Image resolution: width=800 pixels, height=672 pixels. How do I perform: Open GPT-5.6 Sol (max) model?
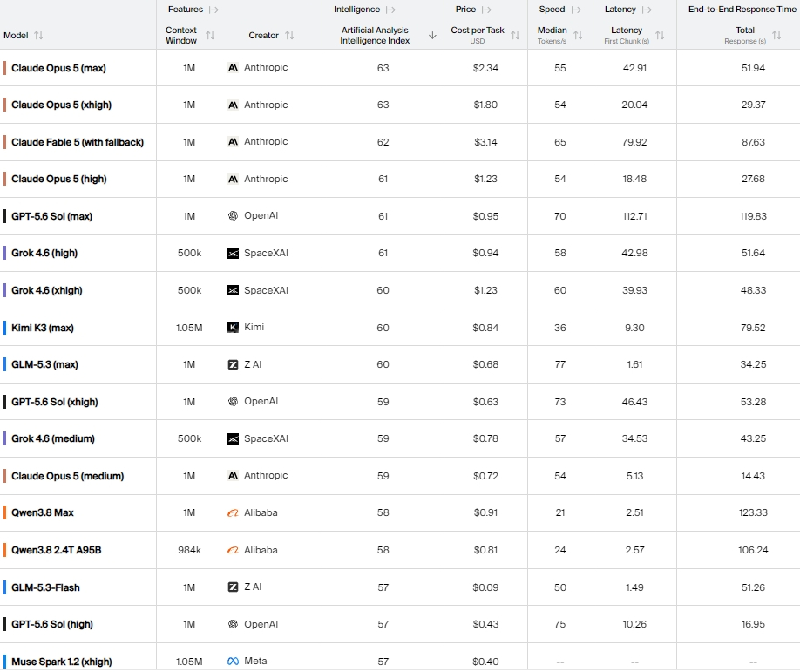(52, 216)
